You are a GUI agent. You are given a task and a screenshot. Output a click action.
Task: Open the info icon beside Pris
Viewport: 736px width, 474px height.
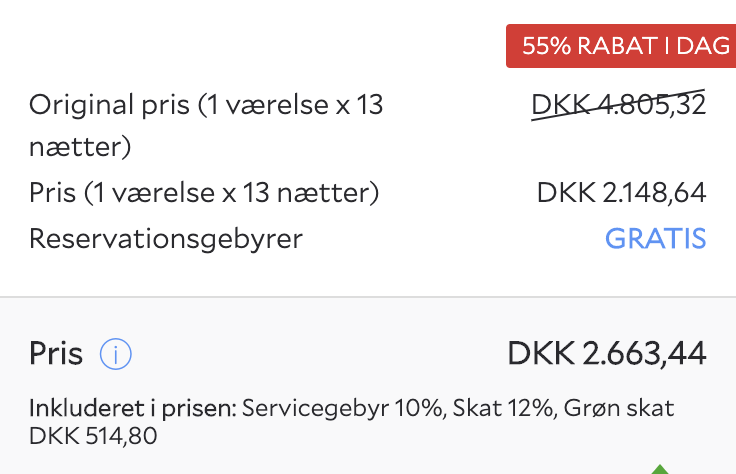(115, 354)
